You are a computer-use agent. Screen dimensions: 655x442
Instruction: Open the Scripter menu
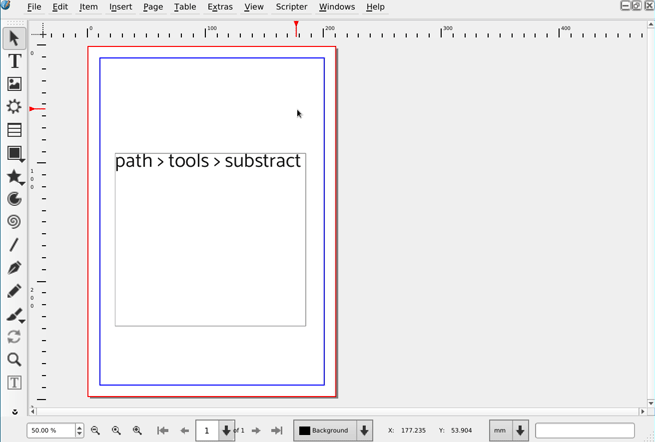pos(291,7)
